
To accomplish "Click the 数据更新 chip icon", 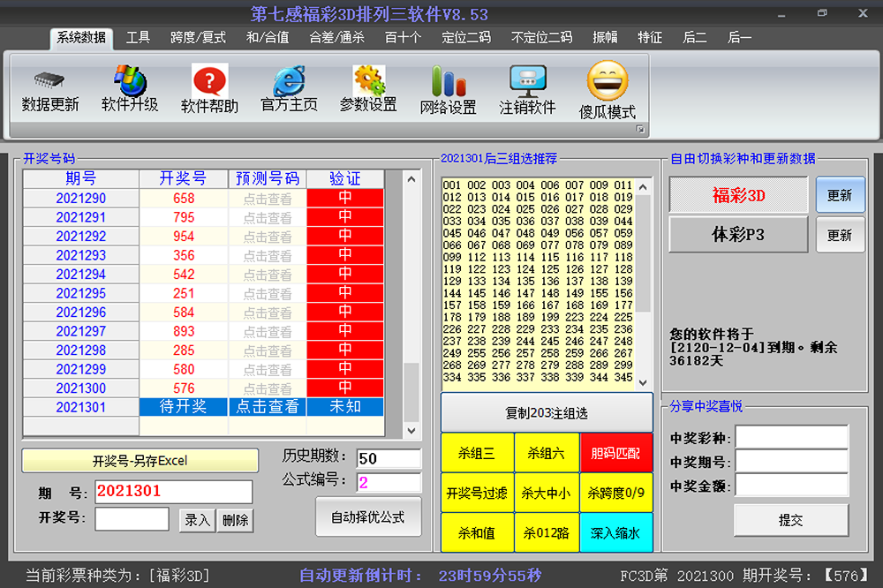I will [x=49, y=81].
